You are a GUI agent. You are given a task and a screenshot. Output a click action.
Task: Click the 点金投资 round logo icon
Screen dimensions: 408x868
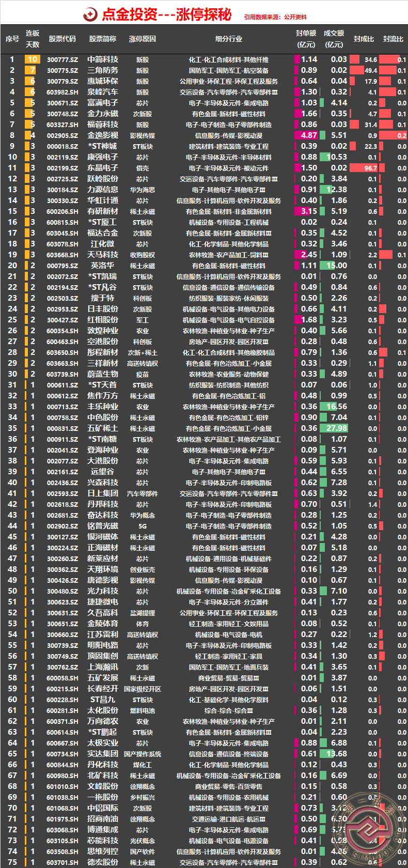90,14
